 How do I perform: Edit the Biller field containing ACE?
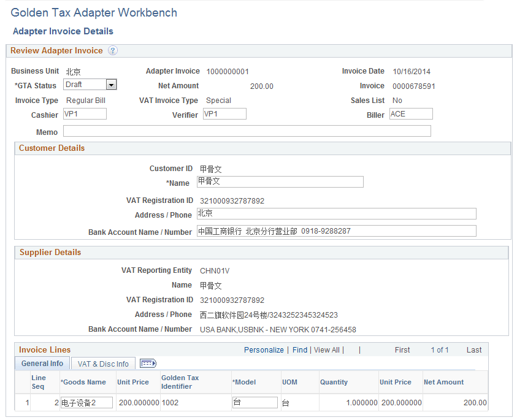410,113
